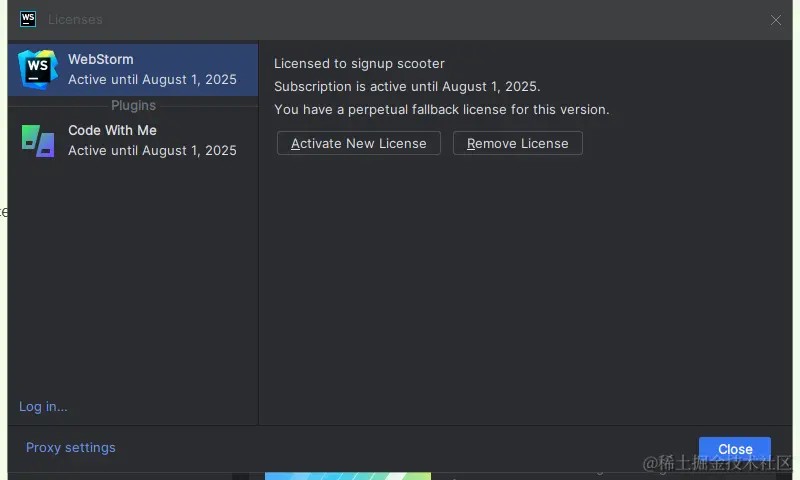This screenshot has height=480, width=800.
Task: Close the dialog using the X icon
Action: coord(776,20)
